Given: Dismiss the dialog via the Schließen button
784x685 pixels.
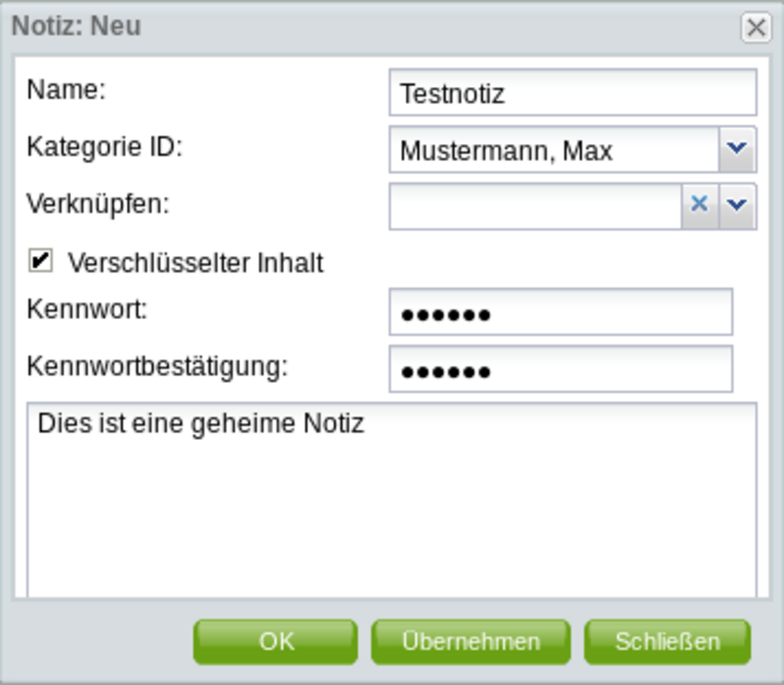Looking at the screenshot, I should (x=667, y=642).
